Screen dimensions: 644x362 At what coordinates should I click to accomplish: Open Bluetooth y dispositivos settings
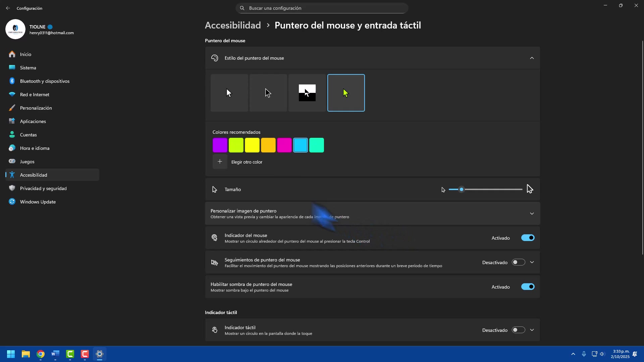pyautogui.click(x=52, y=81)
